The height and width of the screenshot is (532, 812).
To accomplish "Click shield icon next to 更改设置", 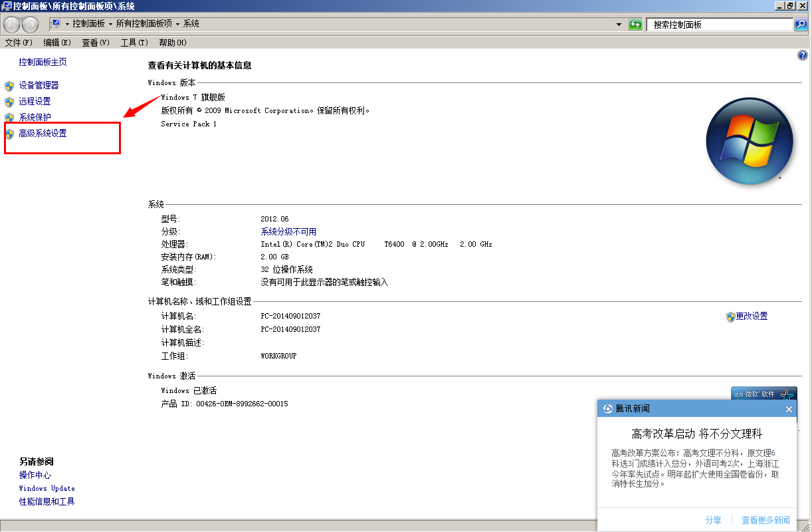I will tap(730, 317).
